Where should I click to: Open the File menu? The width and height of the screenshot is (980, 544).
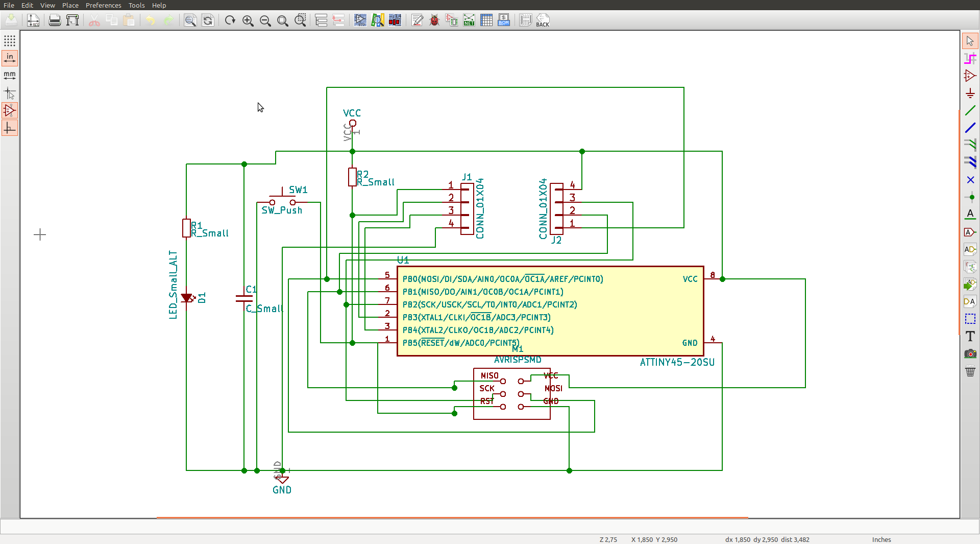point(9,5)
